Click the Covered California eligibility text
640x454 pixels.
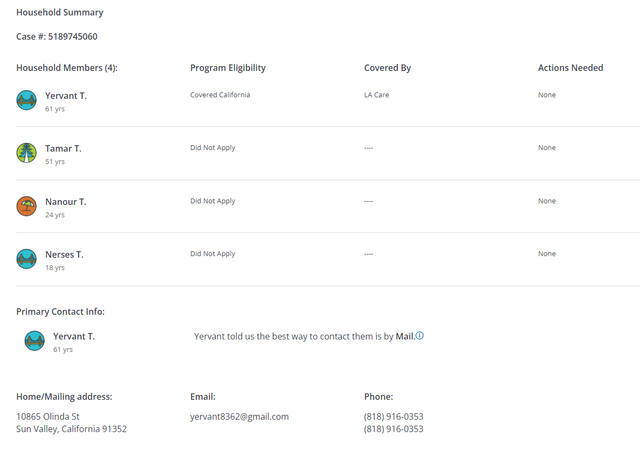[x=220, y=95]
